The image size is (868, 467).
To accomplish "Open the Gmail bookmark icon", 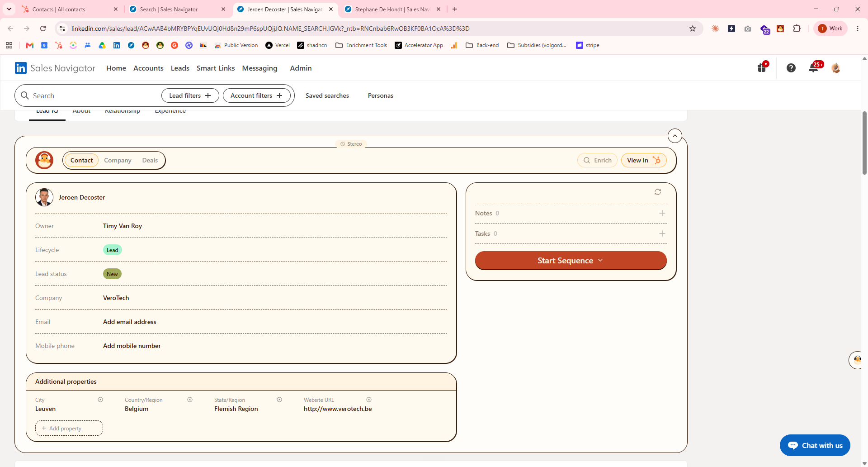I will coord(30,45).
